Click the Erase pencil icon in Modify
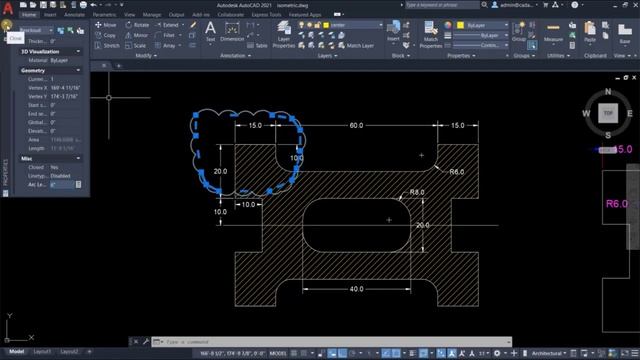 point(193,25)
